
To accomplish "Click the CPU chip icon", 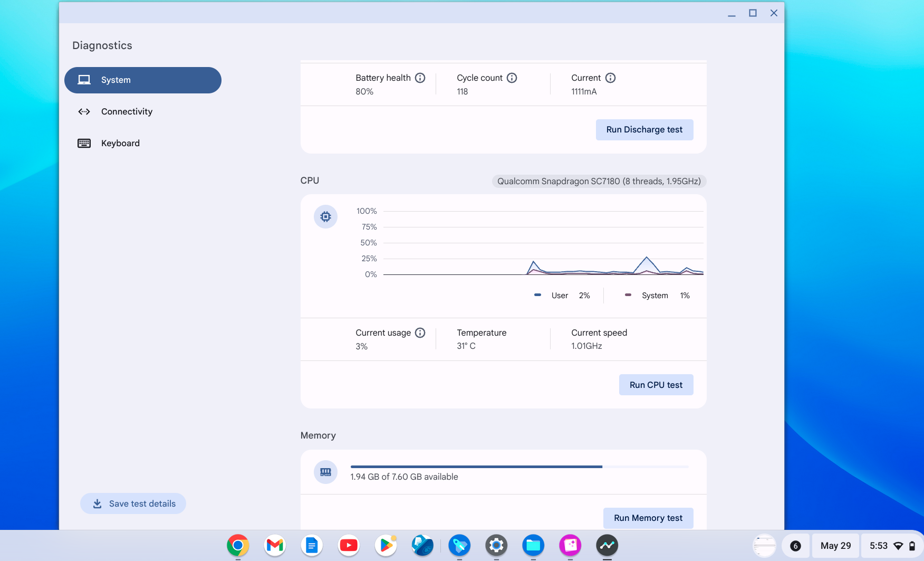I will click(x=325, y=217).
